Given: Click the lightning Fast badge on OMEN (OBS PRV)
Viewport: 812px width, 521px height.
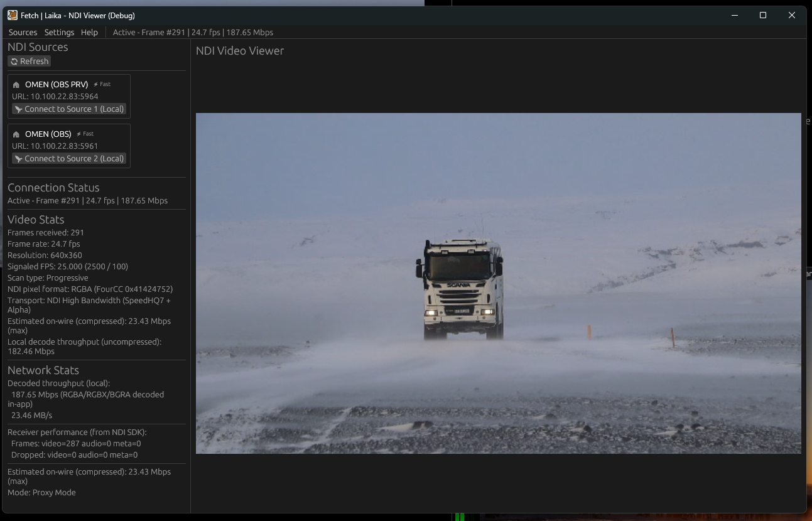Looking at the screenshot, I should tap(102, 84).
